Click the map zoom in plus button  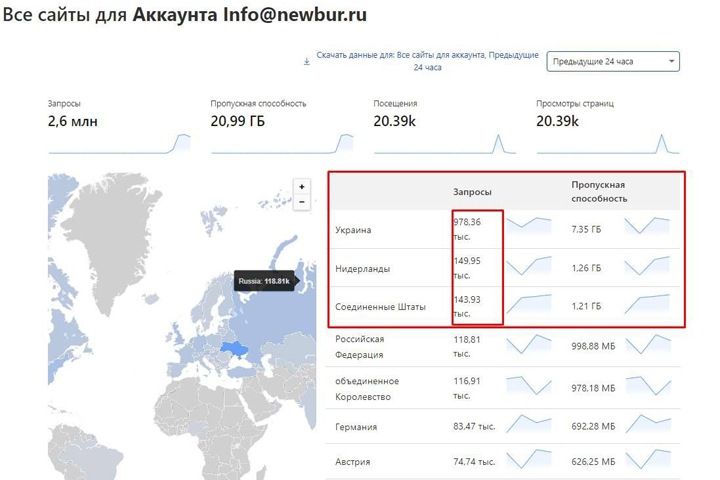[301, 187]
